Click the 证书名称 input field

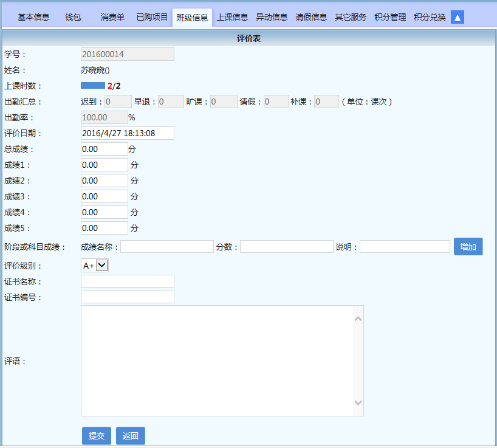[127, 281]
